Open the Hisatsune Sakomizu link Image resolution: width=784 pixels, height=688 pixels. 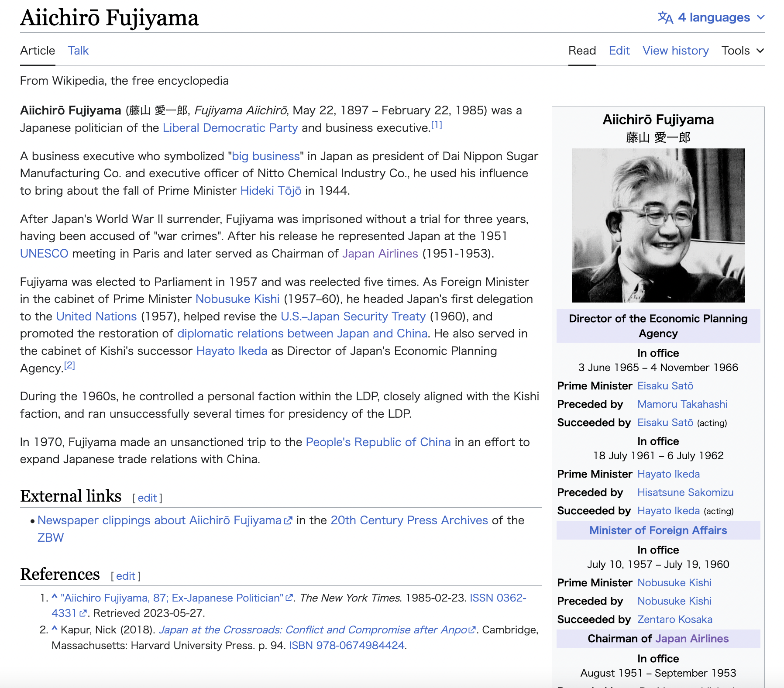(x=685, y=492)
